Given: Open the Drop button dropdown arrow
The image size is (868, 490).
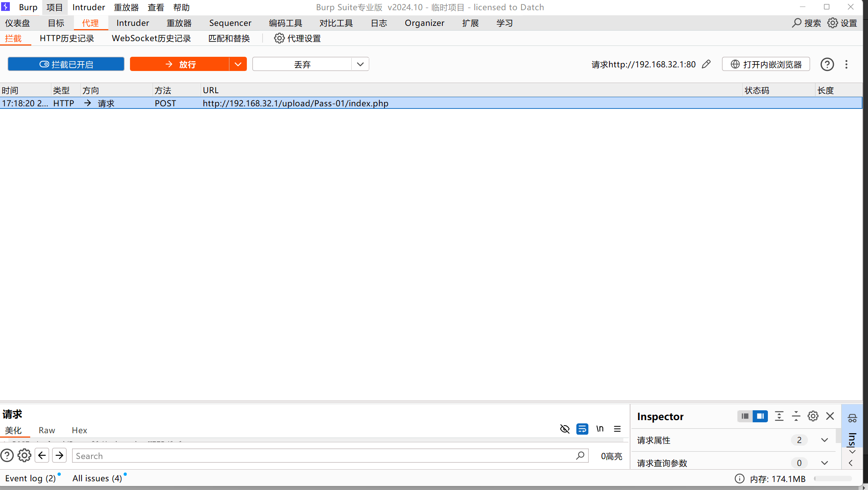Looking at the screenshot, I should pos(360,64).
